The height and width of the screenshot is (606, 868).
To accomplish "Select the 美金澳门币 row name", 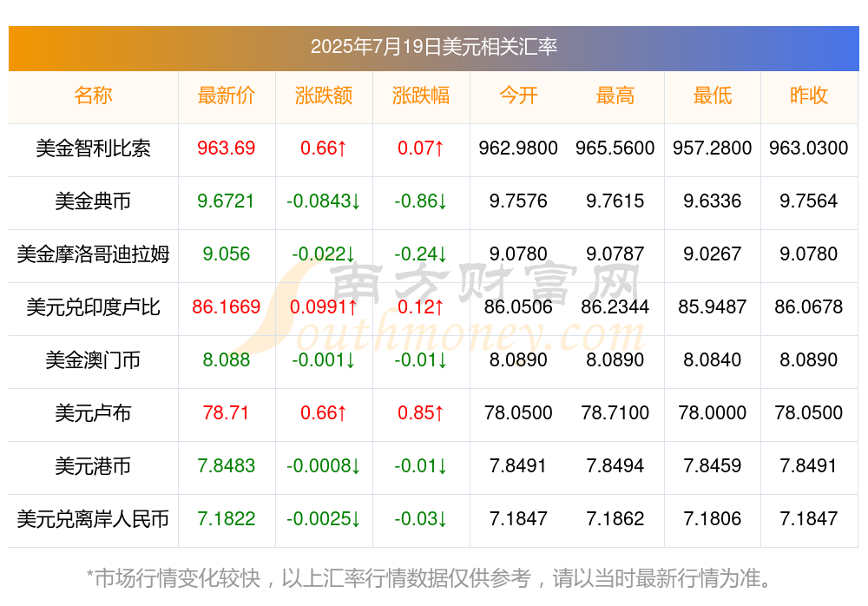I will click(93, 359).
